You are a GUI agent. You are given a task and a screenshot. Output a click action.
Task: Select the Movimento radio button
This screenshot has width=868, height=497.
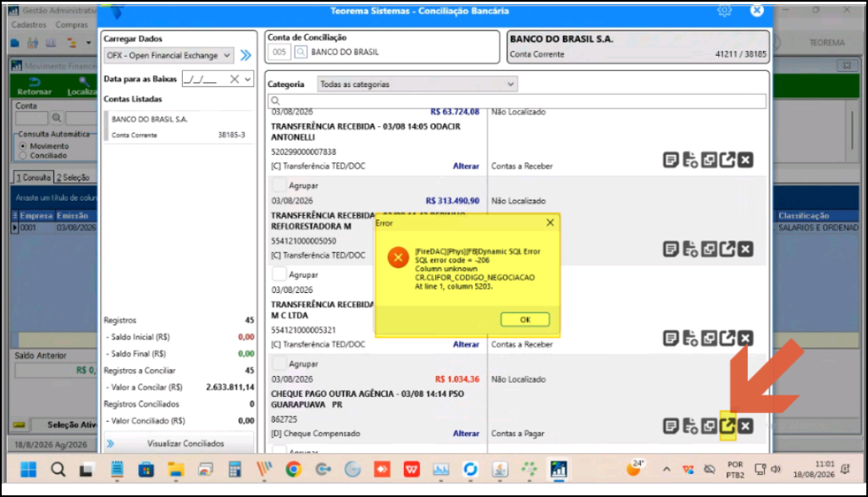coord(23,146)
